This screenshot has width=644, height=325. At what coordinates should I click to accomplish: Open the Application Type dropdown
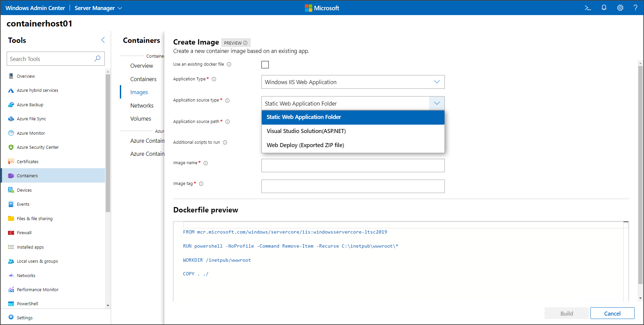[x=353, y=82]
